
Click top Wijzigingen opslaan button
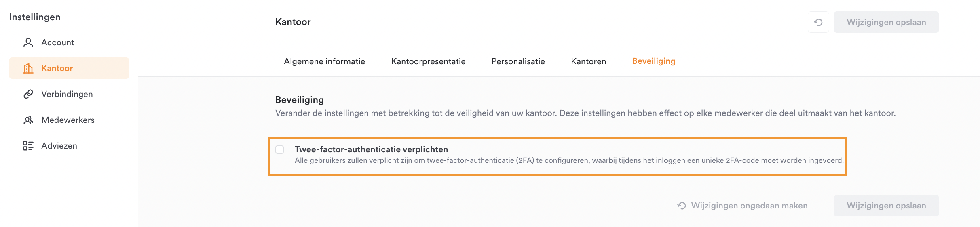pos(886,22)
